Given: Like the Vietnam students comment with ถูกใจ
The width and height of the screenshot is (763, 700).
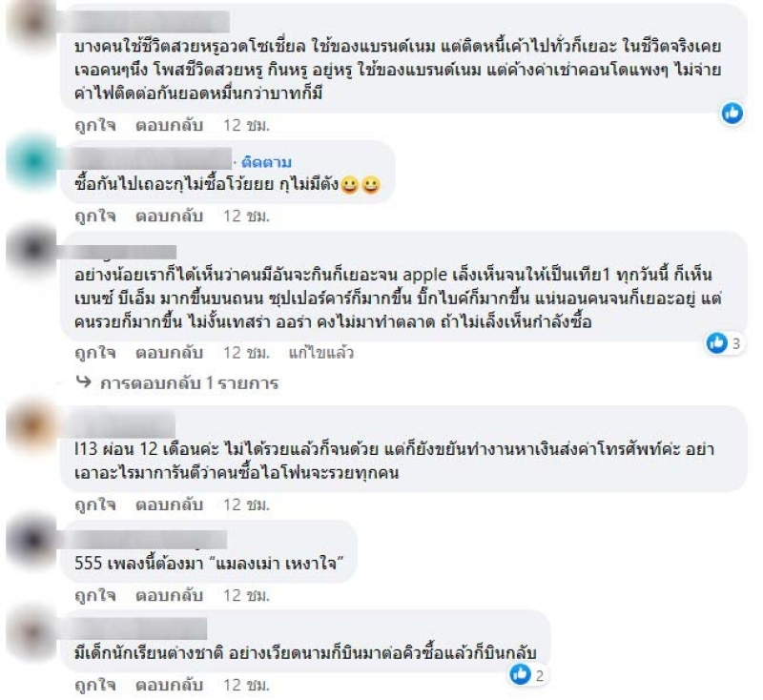Looking at the screenshot, I should coord(95,685).
